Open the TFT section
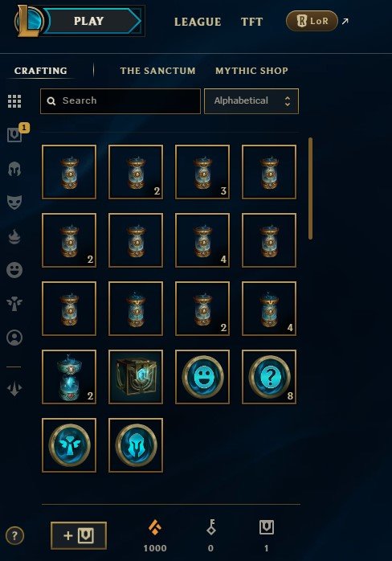The width and height of the screenshot is (392, 561). (251, 22)
